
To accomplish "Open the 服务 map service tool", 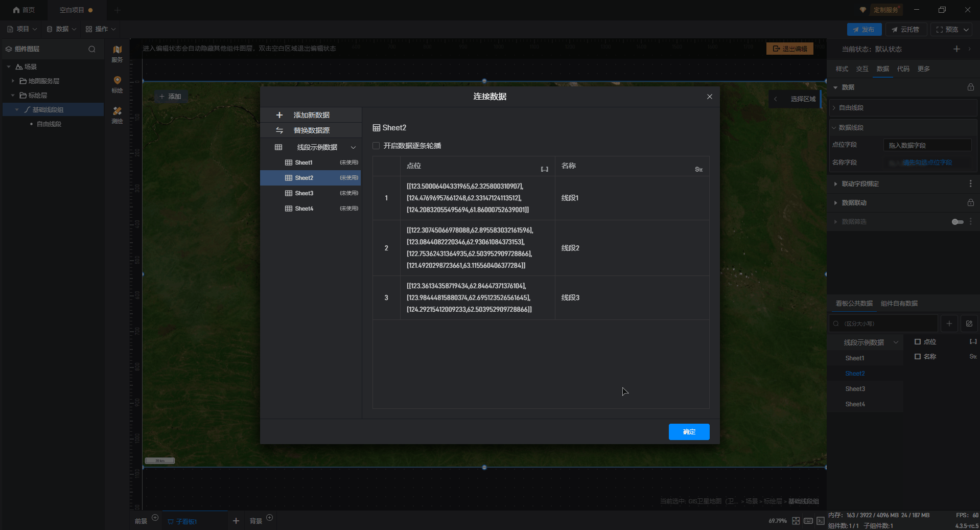I will pyautogui.click(x=117, y=53).
